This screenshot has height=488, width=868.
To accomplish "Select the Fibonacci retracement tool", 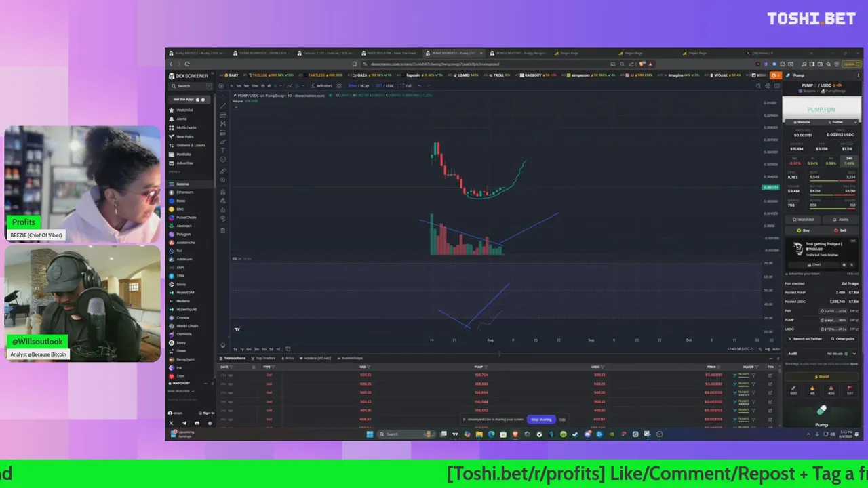I will click(x=223, y=115).
